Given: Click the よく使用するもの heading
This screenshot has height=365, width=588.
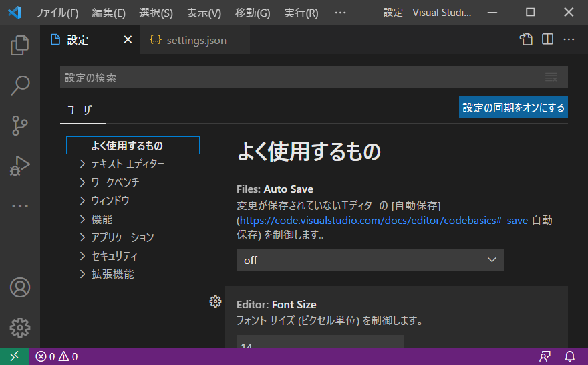Looking at the screenshot, I should pos(309,152).
